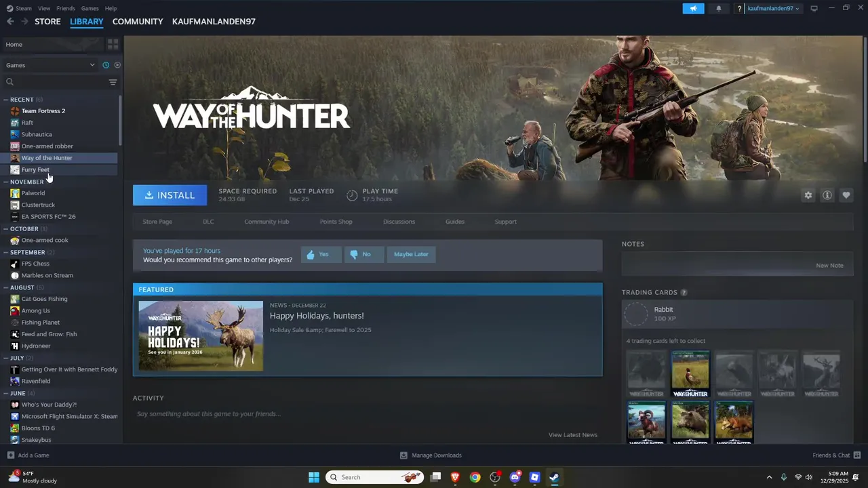Viewport: 868px width, 488px height.
Task: Open Chrome from taskbar
Action: point(475,477)
